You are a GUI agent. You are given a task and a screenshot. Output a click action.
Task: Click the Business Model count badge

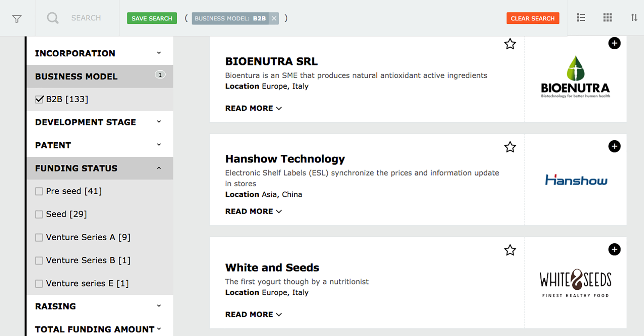coord(160,75)
